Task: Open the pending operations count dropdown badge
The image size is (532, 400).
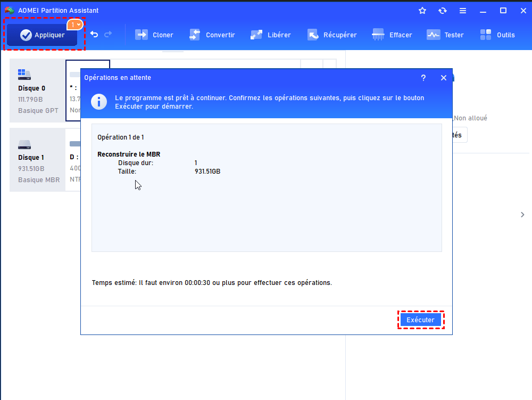Action: (x=75, y=25)
